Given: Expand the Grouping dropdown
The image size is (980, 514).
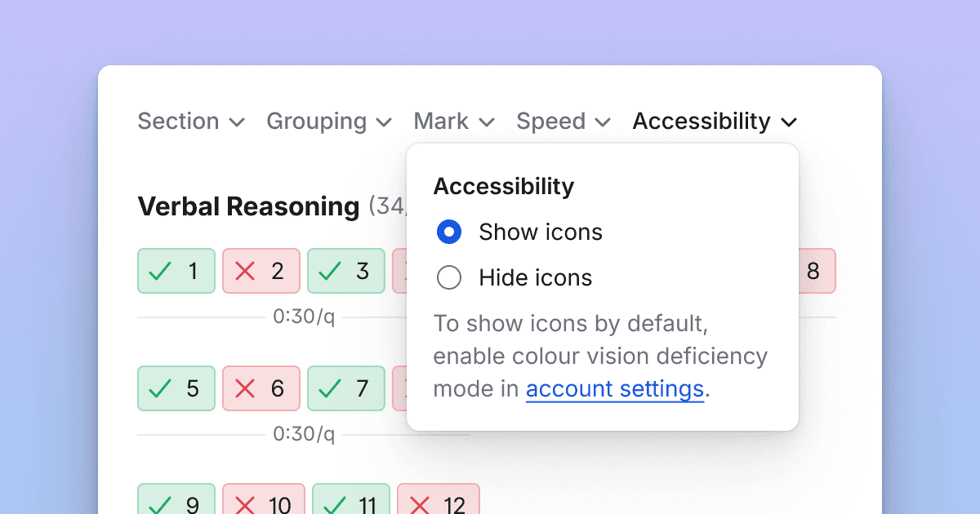Looking at the screenshot, I should coord(329,121).
